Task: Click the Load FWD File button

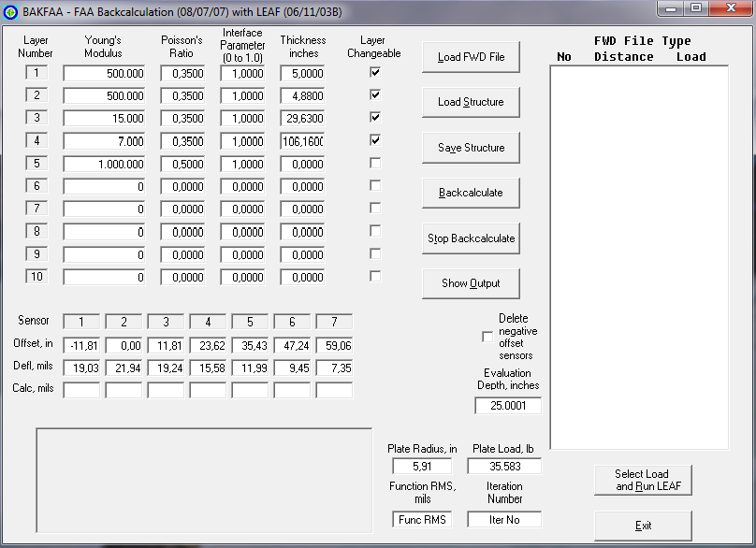Action: 471,57
